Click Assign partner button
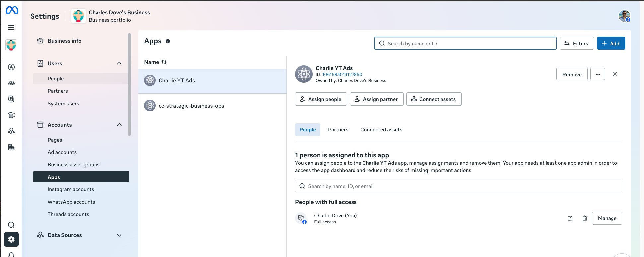Viewport: 644px width, 257px height. point(376,99)
